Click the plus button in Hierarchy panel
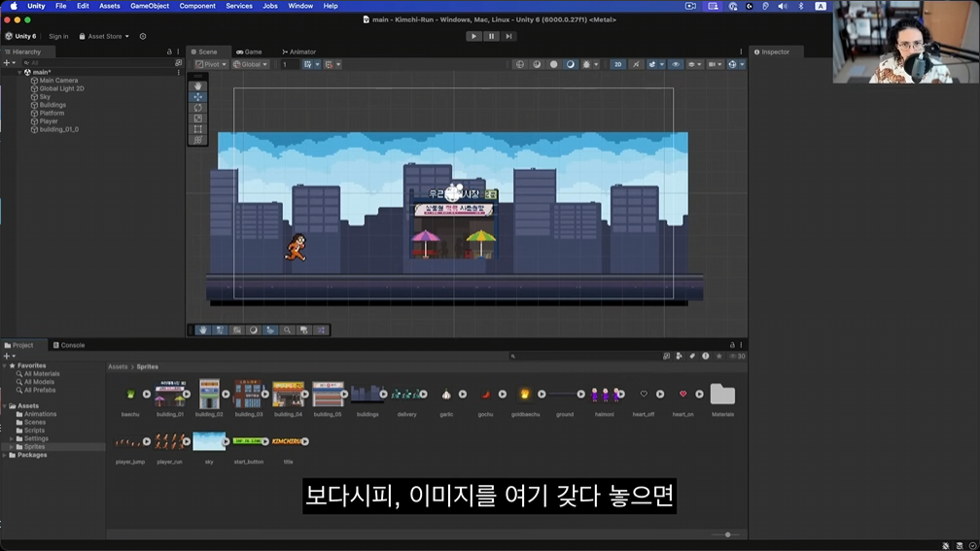This screenshot has height=551, width=980. [x=6, y=63]
